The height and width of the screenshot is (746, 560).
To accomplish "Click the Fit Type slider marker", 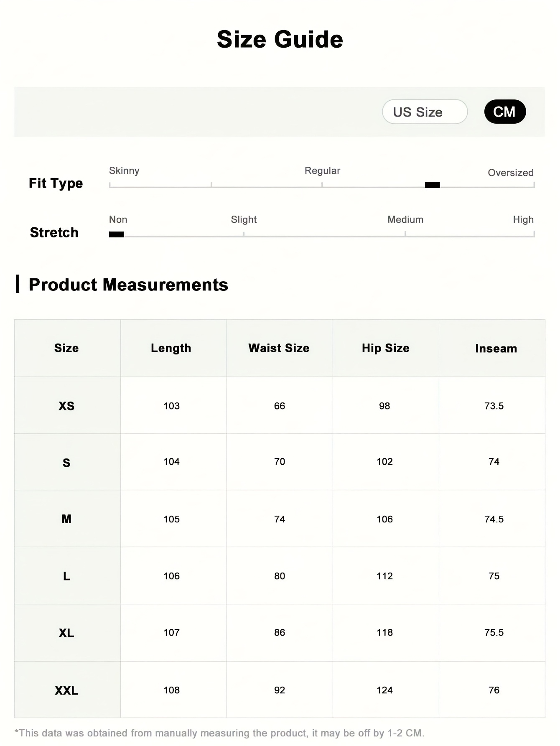I will 432,185.
